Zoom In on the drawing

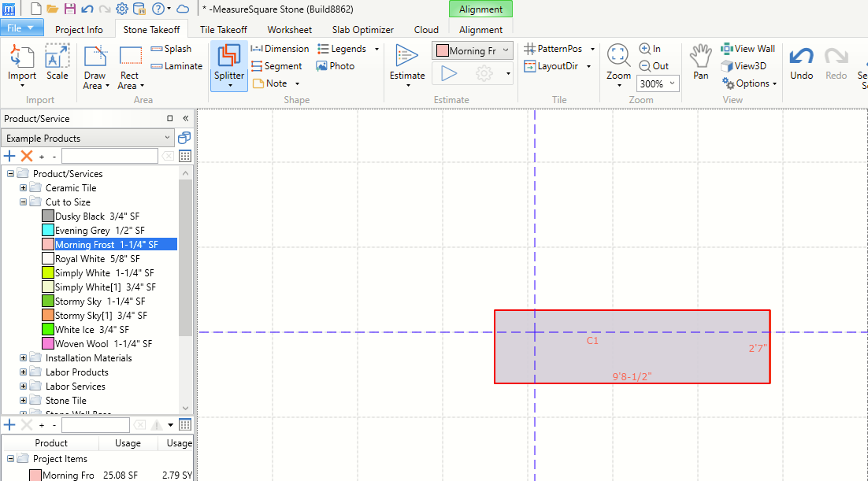tap(650, 49)
